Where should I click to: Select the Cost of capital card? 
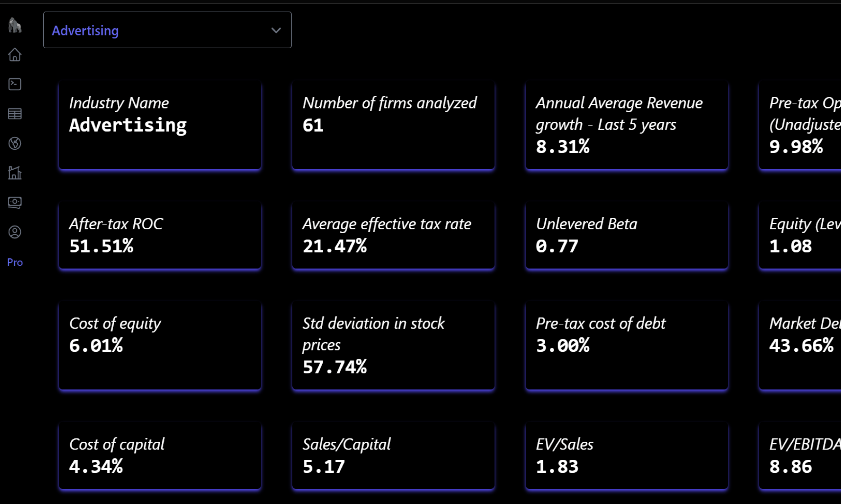tap(160, 455)
